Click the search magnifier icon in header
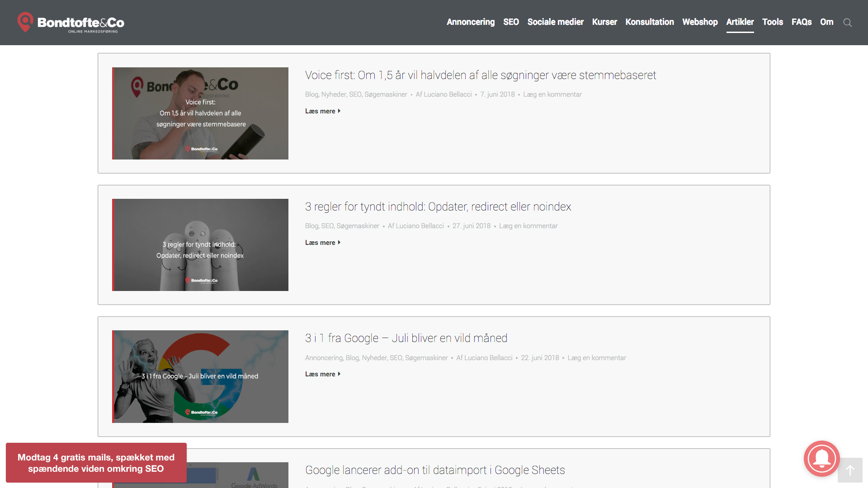The height and width of the screenshot is (488, 868). pyautogui.click(x=847, y=23)
